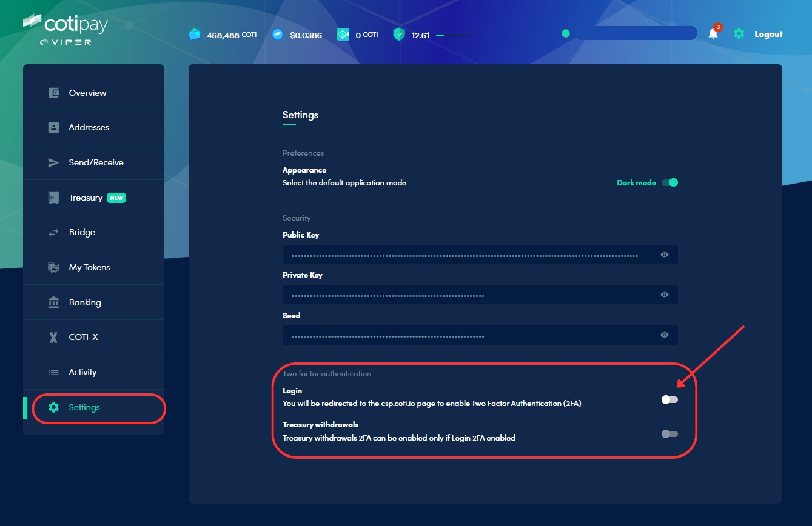The height and width of the screenshot is (526, 812).
Task: Click the Login 2FA label
Action: (292, 391)
